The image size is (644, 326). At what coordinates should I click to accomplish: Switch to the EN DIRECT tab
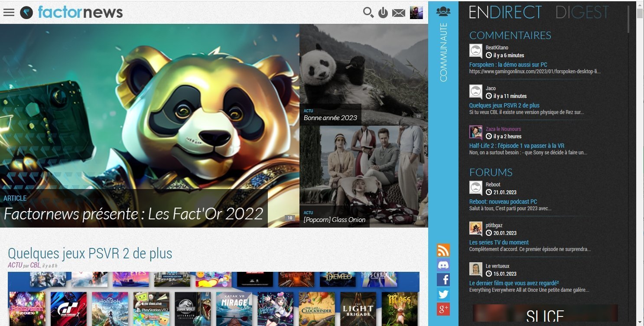point(505,13)
